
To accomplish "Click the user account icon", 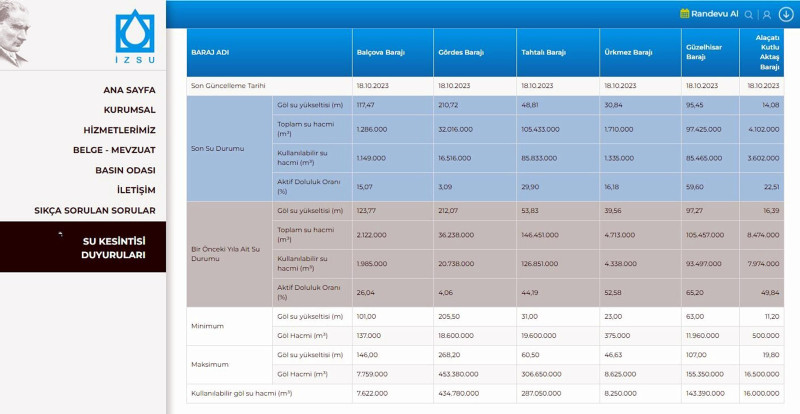I will 767,14.
